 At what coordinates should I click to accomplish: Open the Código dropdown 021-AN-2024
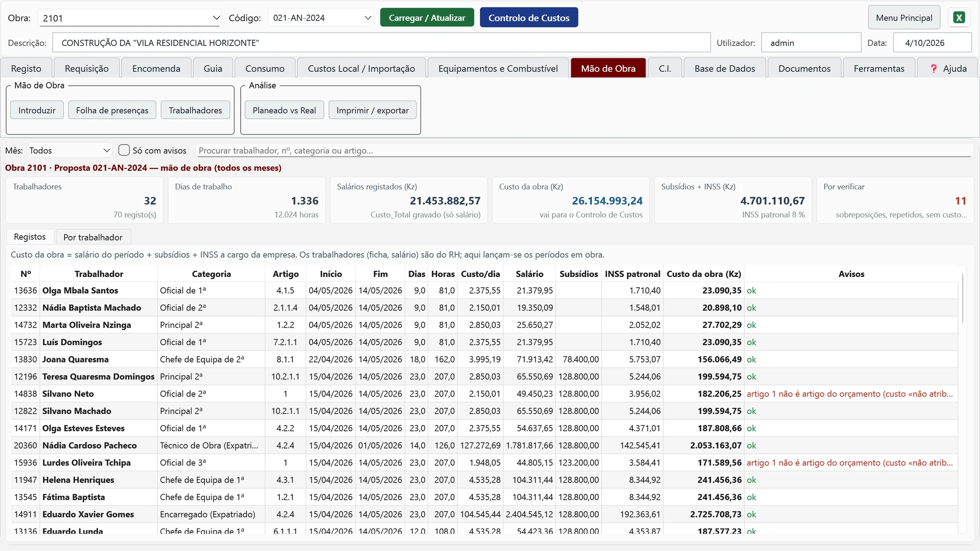click(x=321, y=18)
